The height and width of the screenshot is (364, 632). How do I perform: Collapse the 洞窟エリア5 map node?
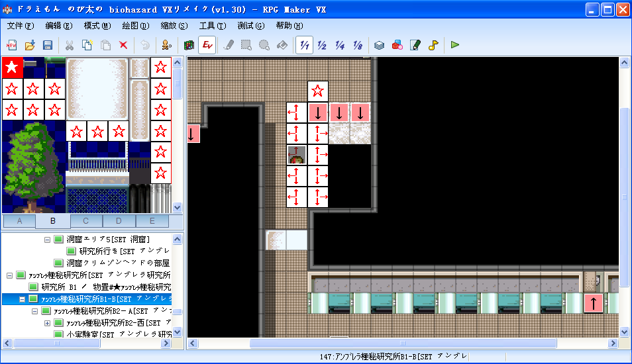(x=47, y=240)
